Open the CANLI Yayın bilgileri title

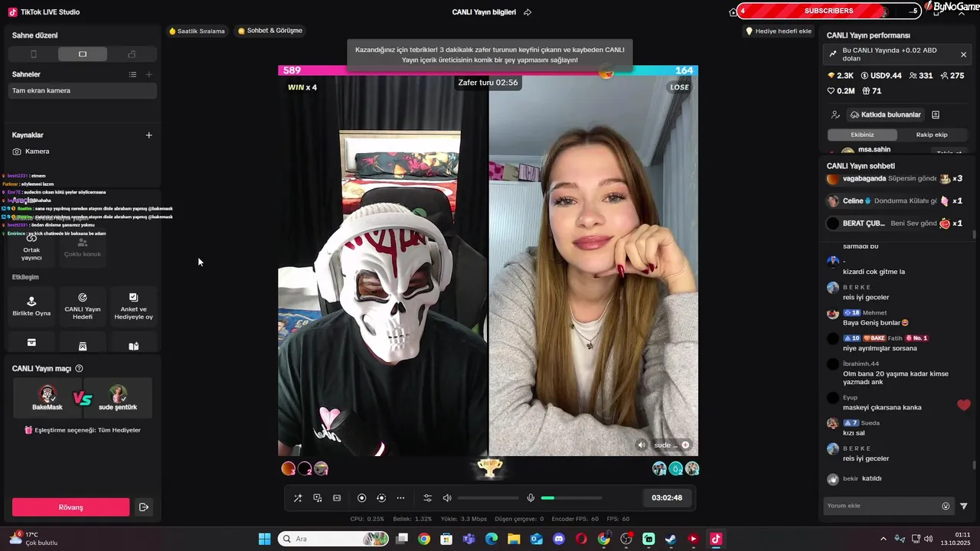coord(484,12)
